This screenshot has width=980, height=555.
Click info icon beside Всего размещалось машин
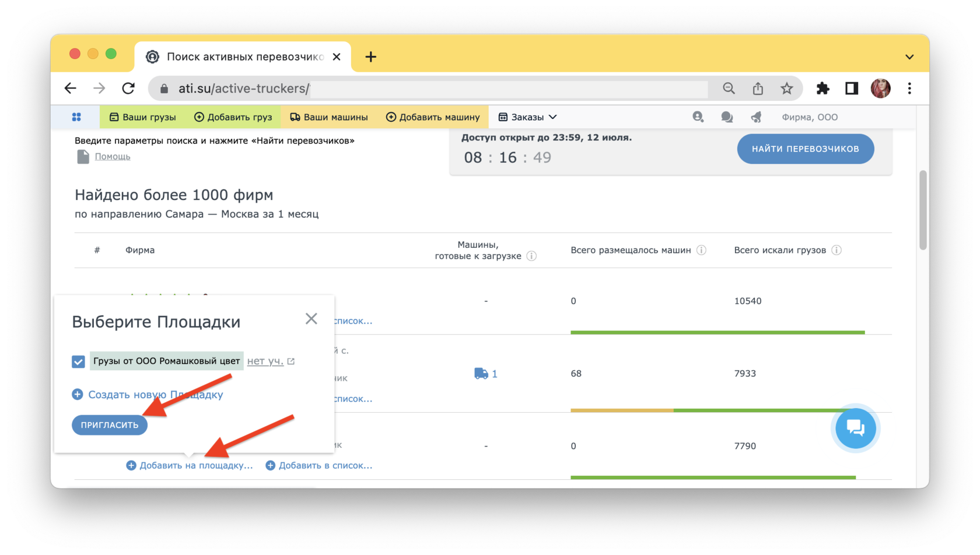pos(701,250)
